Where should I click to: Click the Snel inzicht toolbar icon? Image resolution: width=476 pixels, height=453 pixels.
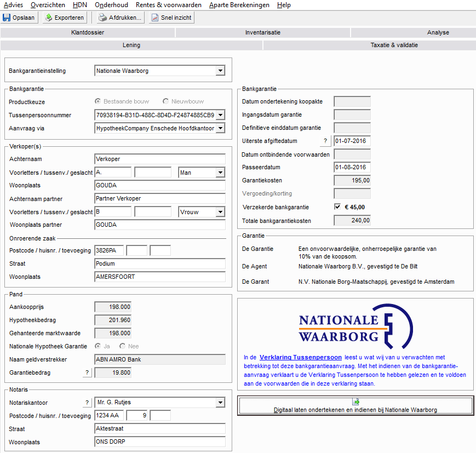tap(154, 18)
